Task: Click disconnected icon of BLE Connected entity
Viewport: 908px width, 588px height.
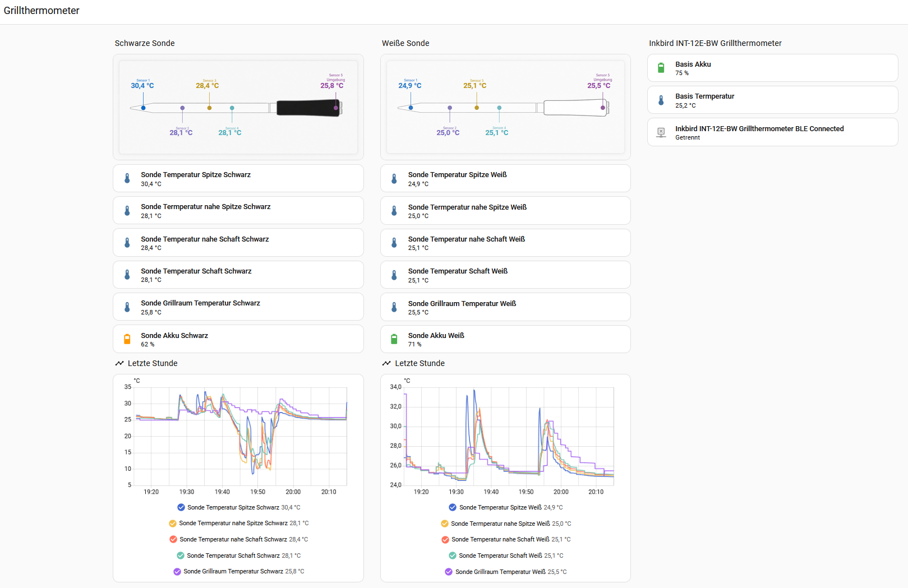Action: click(661, 132)
